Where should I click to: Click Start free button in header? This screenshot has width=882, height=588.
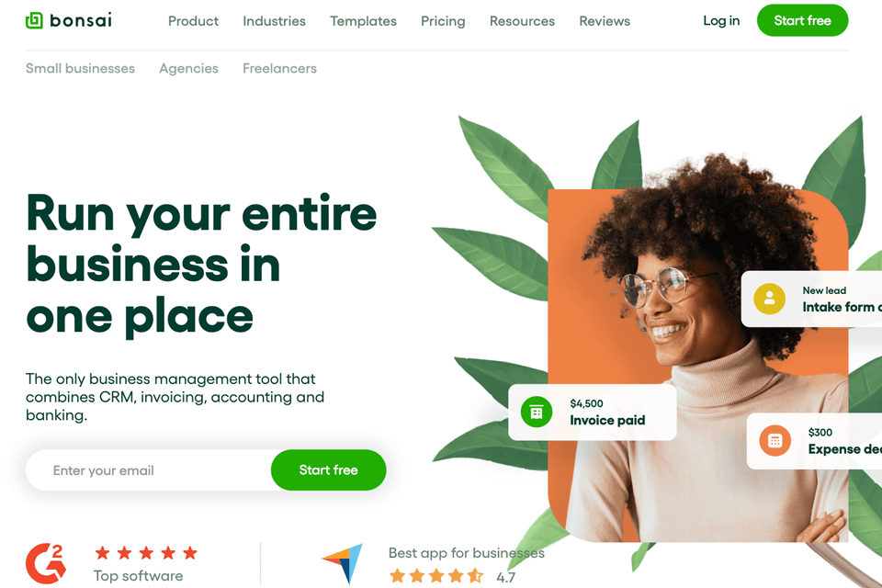(x=802, y=20)
